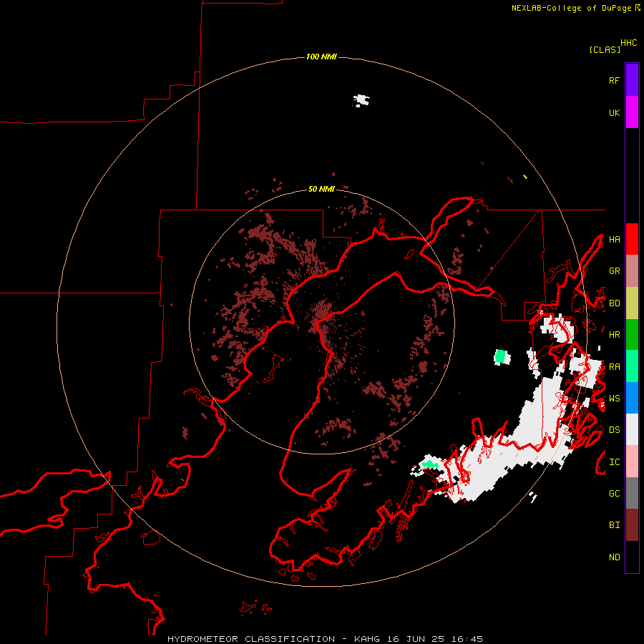Image resolution: width=644 pixels, height=644 pixels.
Task: Click the ND legend label
Action: click(x=614, y=557)
